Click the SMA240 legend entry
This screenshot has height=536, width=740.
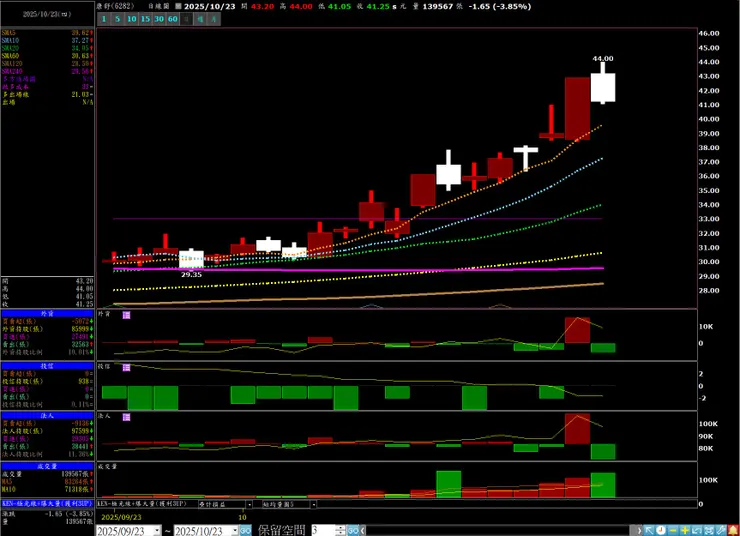coord(47,71)
